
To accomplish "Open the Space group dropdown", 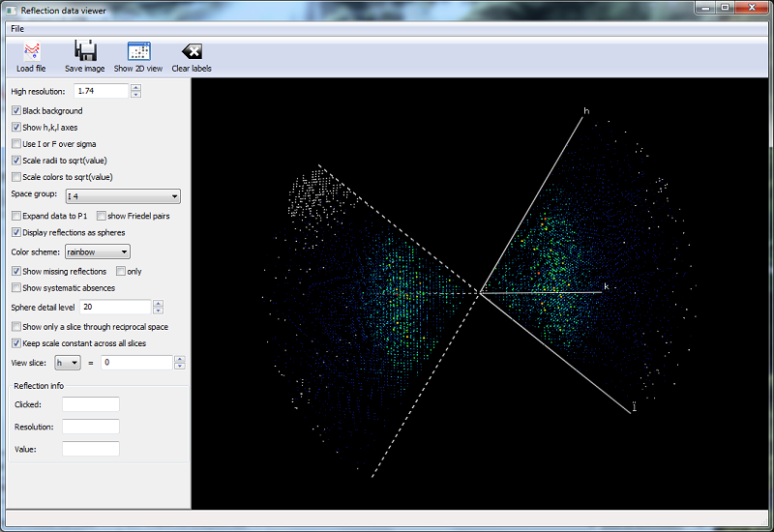I will (x=122, y=196).
